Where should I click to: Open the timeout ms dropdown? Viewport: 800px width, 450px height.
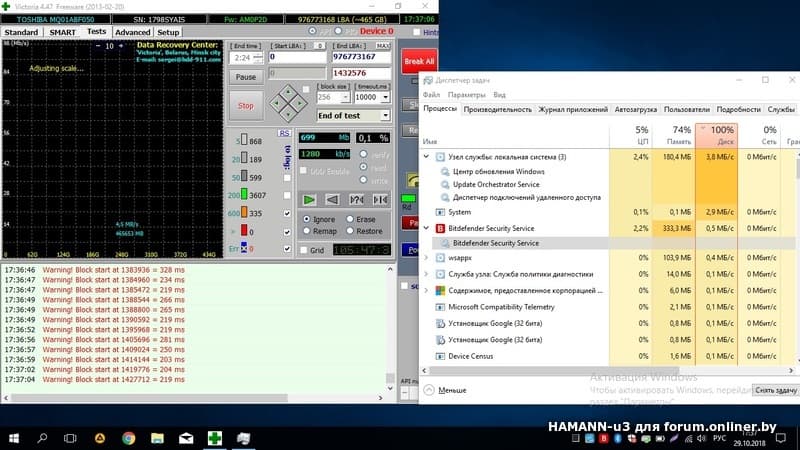[x=371, y=98]
